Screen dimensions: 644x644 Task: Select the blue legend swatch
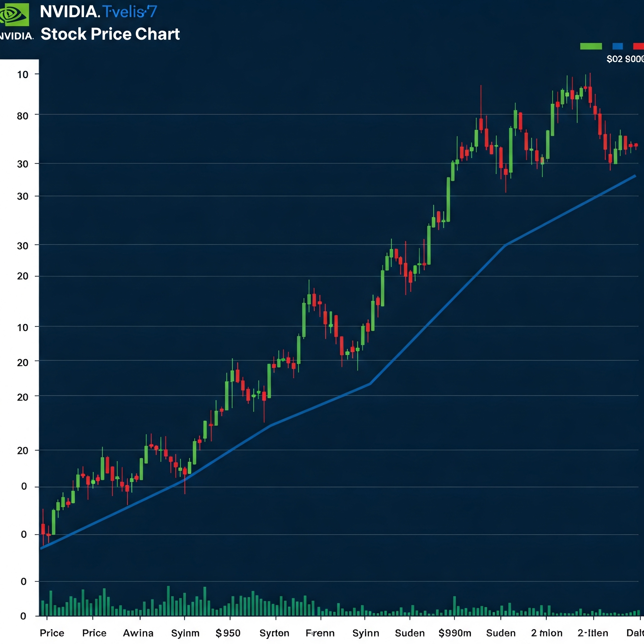coord(618,46)
